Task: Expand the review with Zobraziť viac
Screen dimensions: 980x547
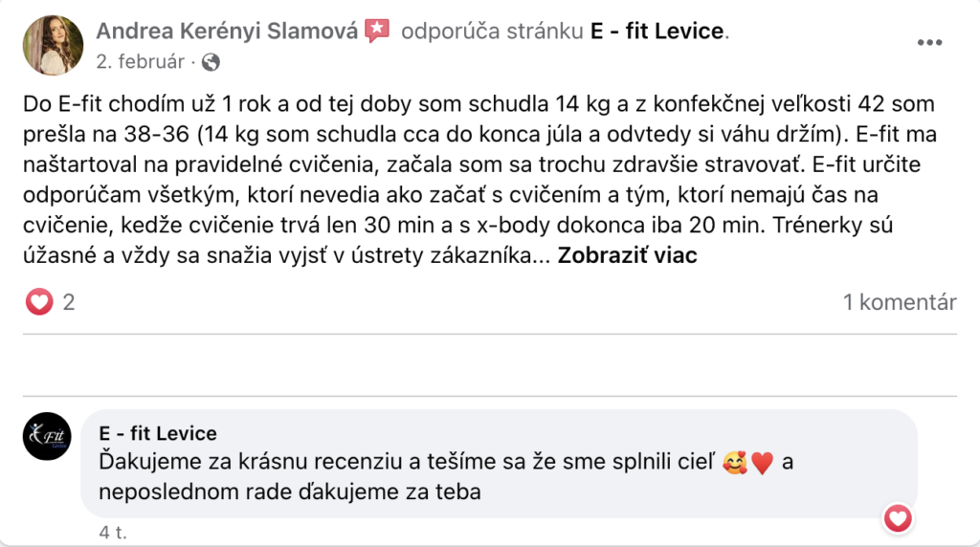Action: pos(628,255)
